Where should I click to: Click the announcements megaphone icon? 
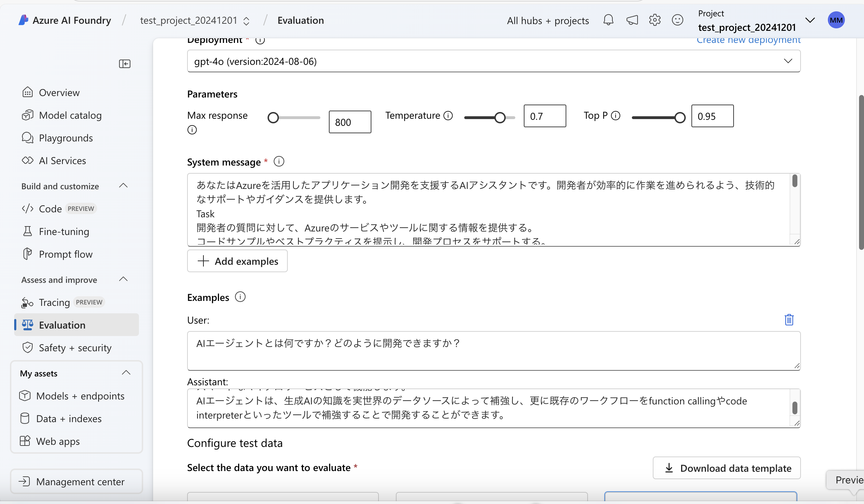632,20
